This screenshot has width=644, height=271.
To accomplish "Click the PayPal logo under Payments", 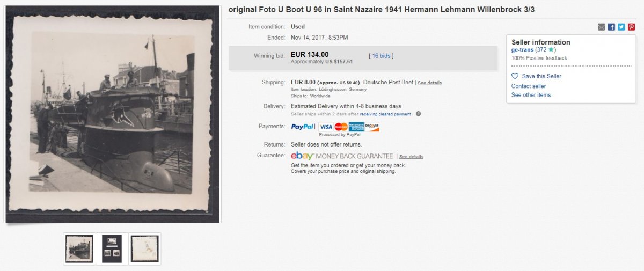I will click(x=303, y=127).
